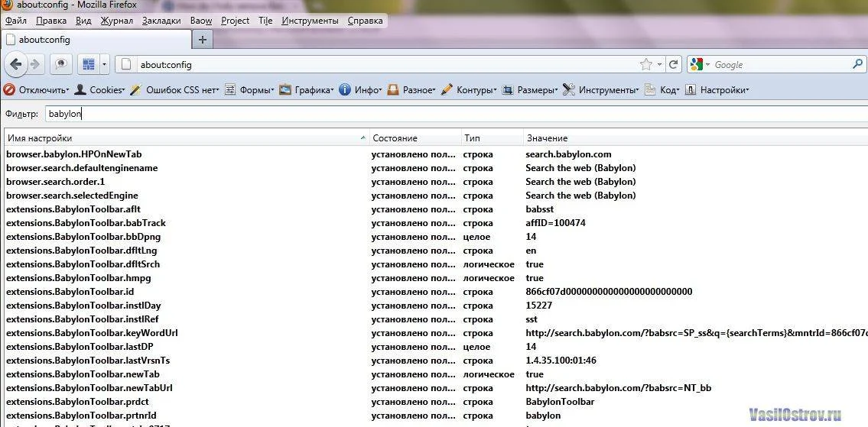Sort by the Состояние column header
Image resolution: width=868 pixels, height=427 pixels.
(414, 138)
